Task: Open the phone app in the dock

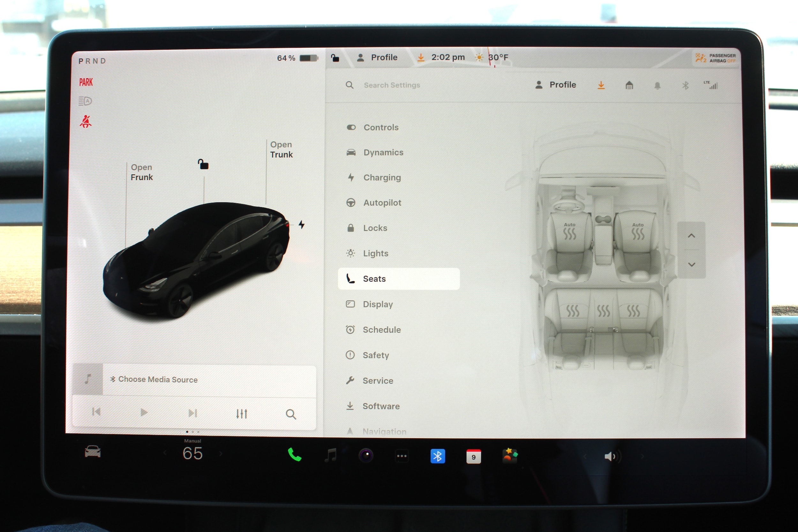Action: (x=294, y=455)
